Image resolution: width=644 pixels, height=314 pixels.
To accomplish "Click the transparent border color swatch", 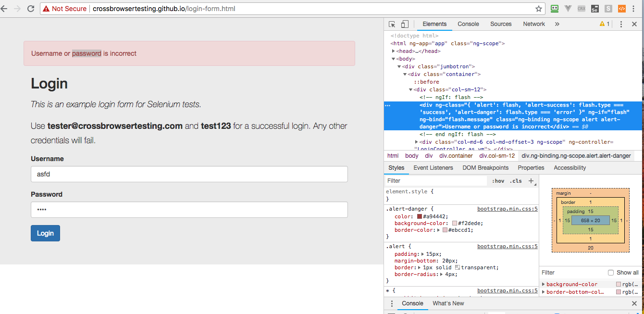I will coord(458,267).
